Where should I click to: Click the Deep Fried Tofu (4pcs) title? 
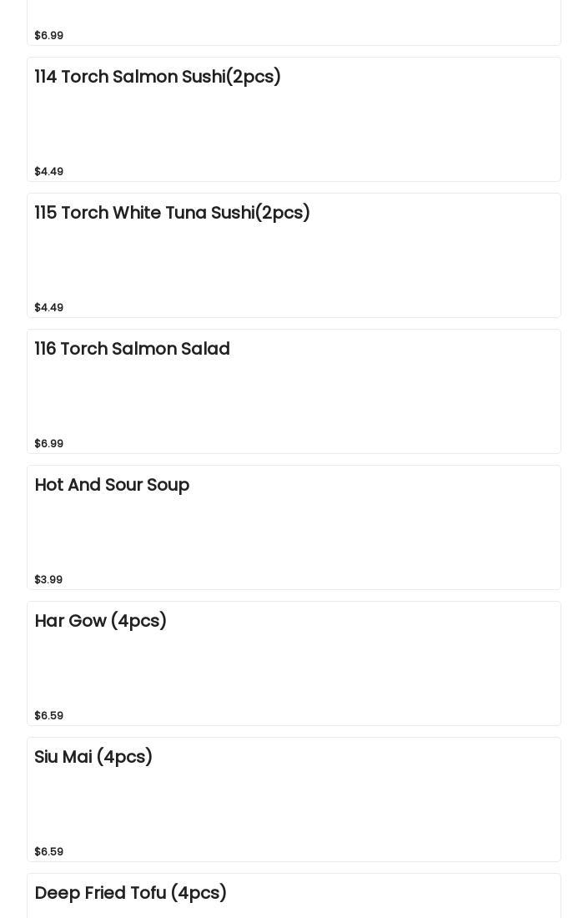pyautogui.click(x=130, y=893)
